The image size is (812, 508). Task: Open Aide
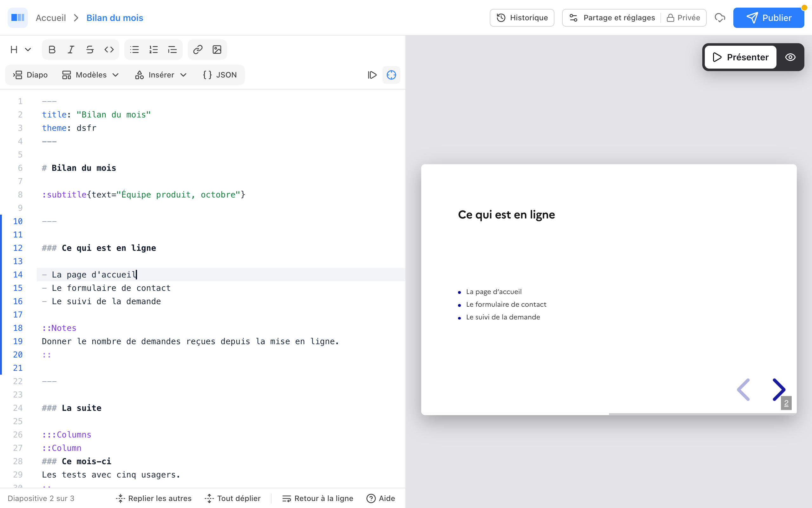coord(381,498)
